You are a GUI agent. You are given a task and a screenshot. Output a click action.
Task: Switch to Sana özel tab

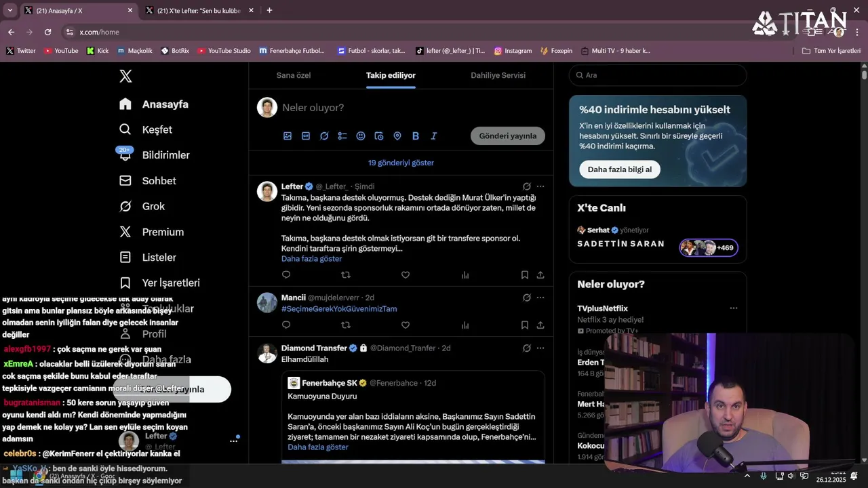click(294, 75)
